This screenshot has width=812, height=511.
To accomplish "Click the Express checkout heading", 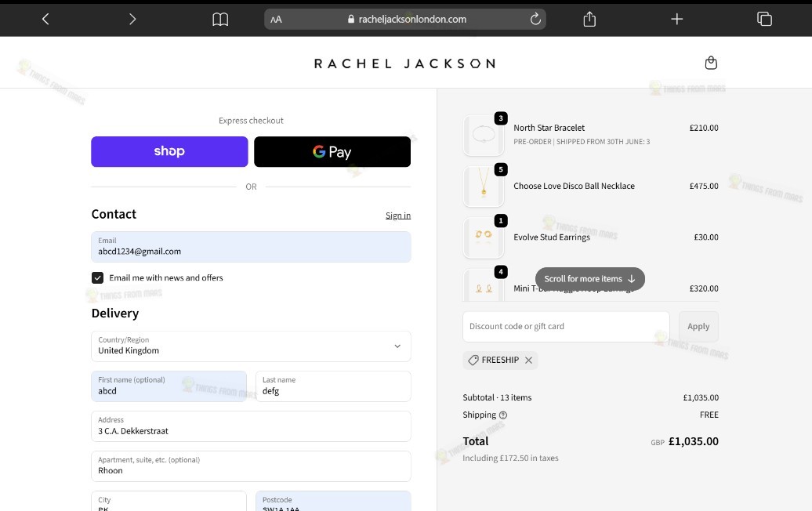I will click(251, 121).
